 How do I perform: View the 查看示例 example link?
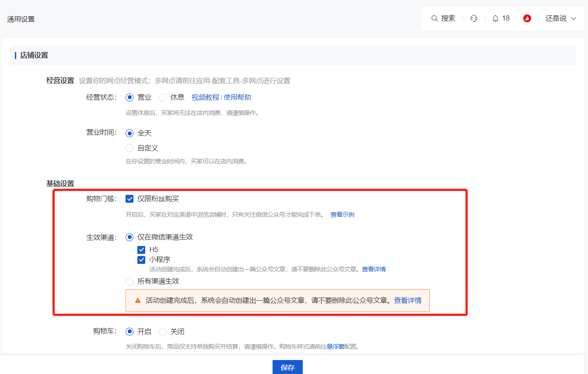(x=342, y=214)
